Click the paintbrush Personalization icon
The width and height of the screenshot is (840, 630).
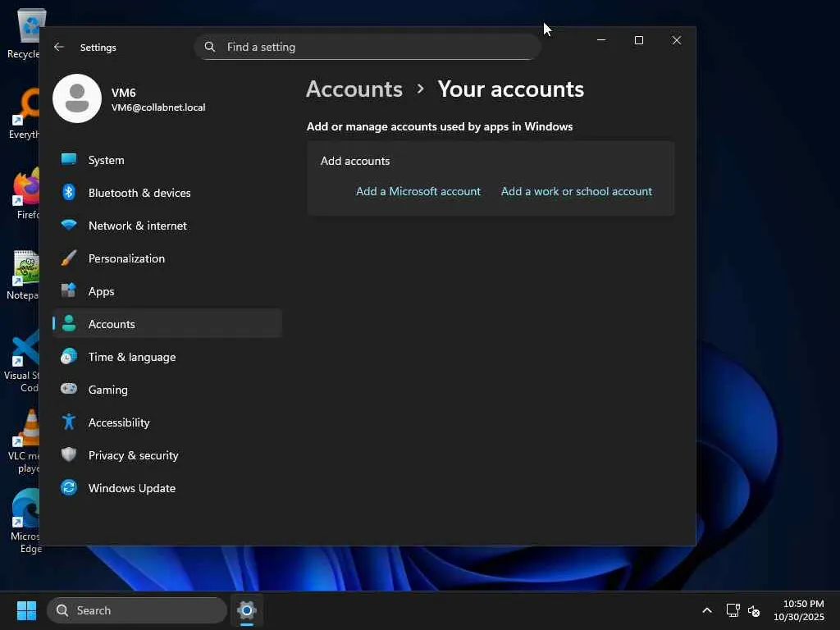point(69,258)
